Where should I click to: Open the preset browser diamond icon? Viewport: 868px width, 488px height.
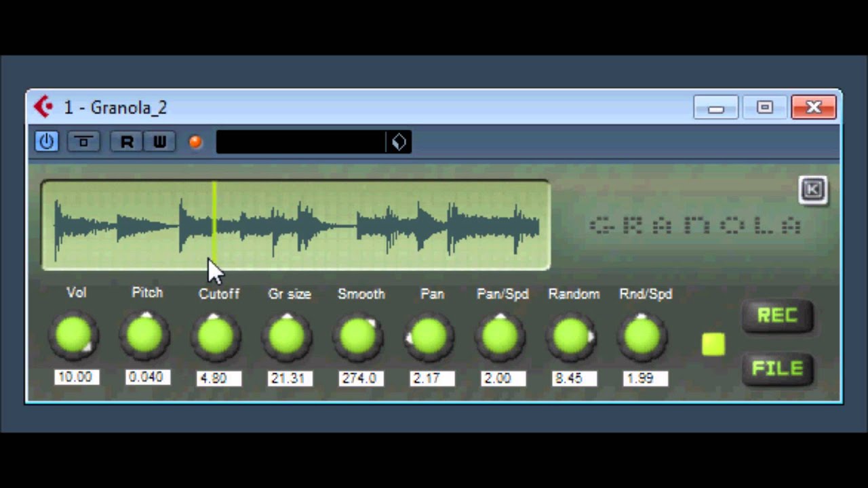point(399,142)
